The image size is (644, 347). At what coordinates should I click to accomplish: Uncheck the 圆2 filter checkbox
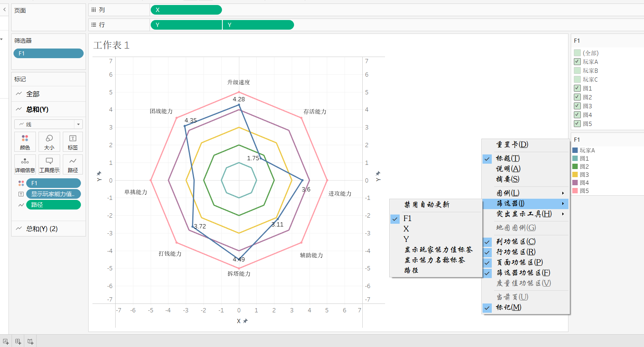click(577, 97)
